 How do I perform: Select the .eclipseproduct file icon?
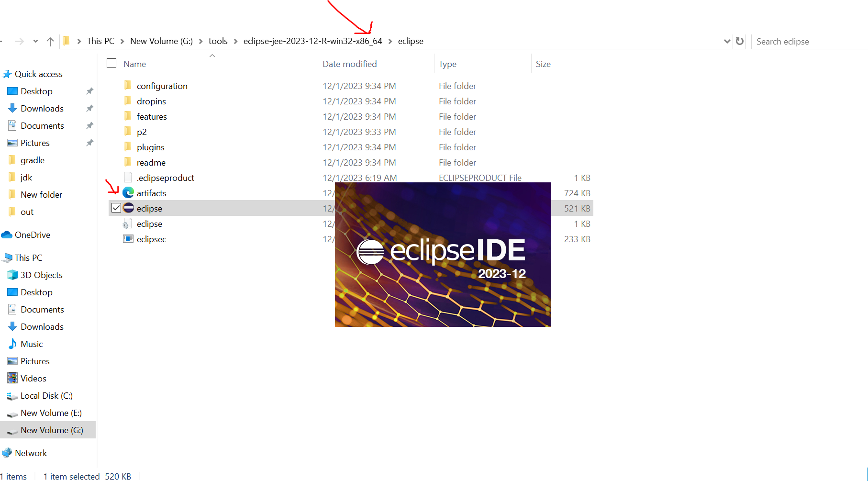point(128,178)
